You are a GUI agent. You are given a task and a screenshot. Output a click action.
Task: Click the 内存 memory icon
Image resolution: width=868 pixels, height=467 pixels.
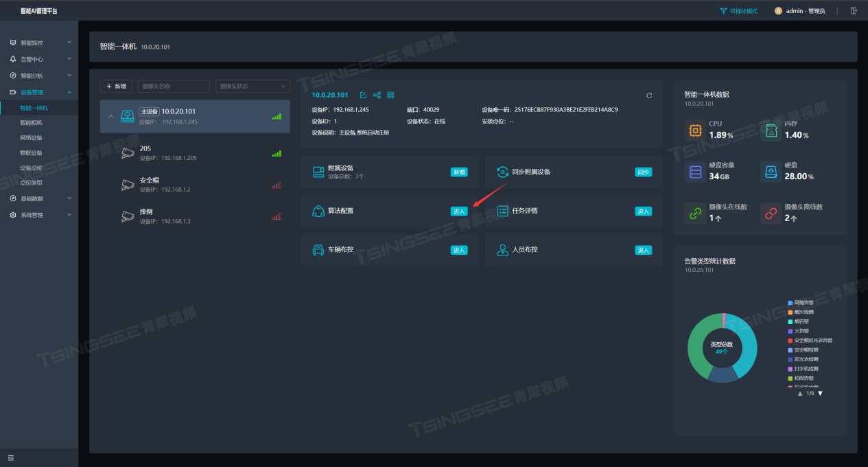pyautogui.click(x=771, y=130)
